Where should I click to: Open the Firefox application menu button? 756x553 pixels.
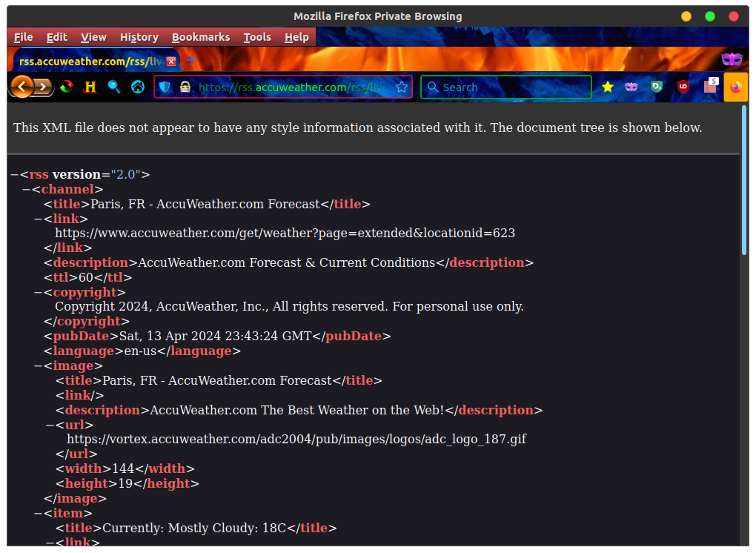(736, 87)
